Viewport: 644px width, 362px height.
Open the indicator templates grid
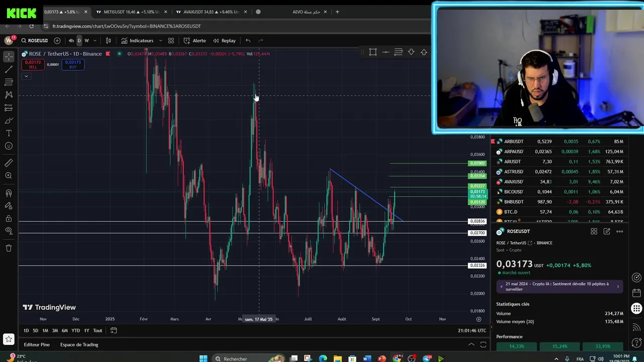pyautogui.click(x=171, y=41)
